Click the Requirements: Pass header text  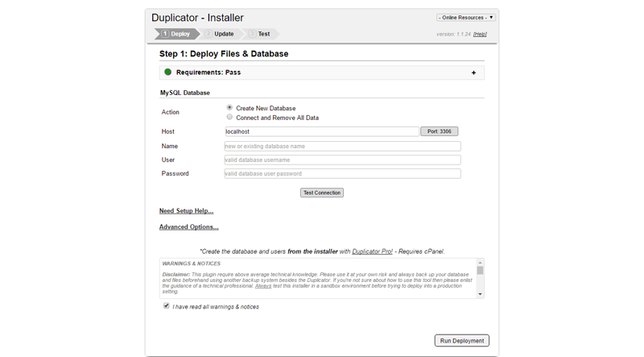(x=208, y=73)
